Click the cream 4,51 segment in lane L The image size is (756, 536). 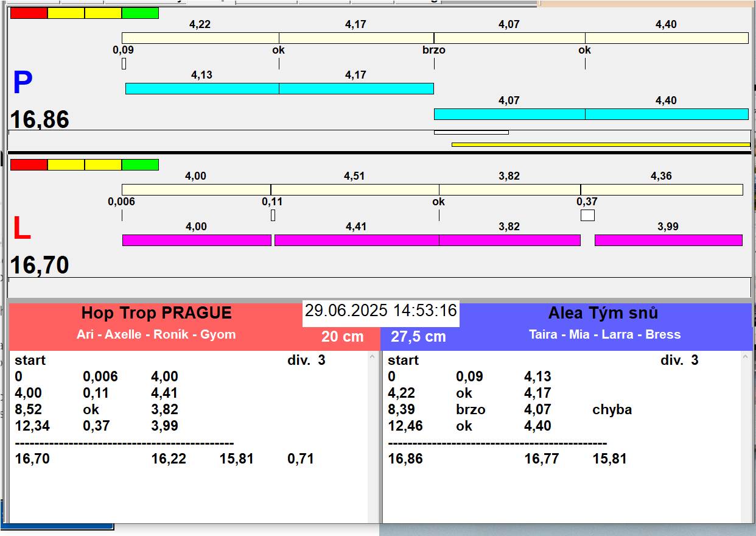coord(355,189)
